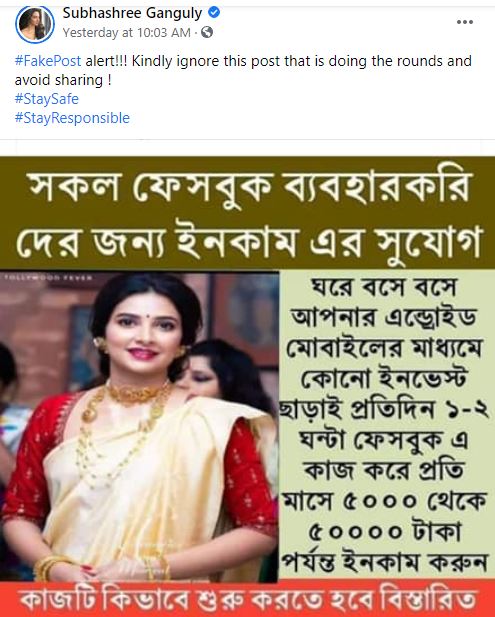
Task: Open the Subhashree Ganguly profile name link
Action: (133, 13)
